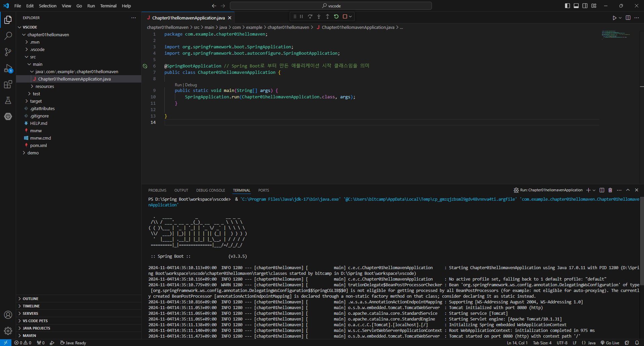Open the Help menu

[126, 6]
